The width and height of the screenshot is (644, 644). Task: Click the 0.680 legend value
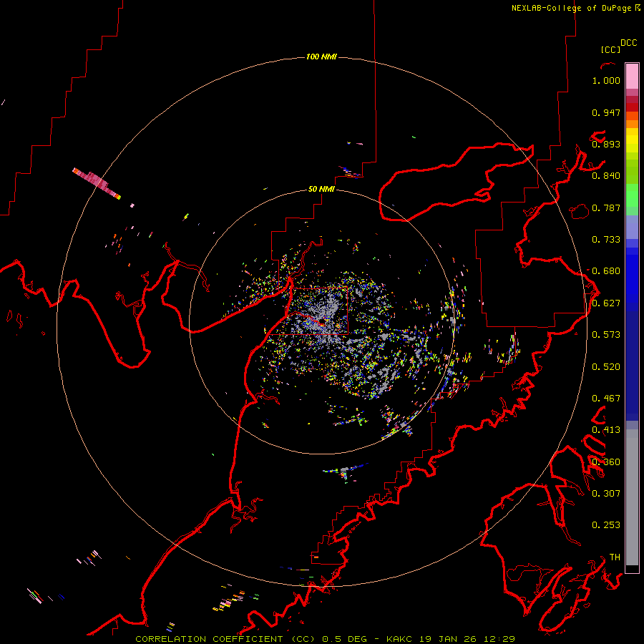tap(606, 271)
